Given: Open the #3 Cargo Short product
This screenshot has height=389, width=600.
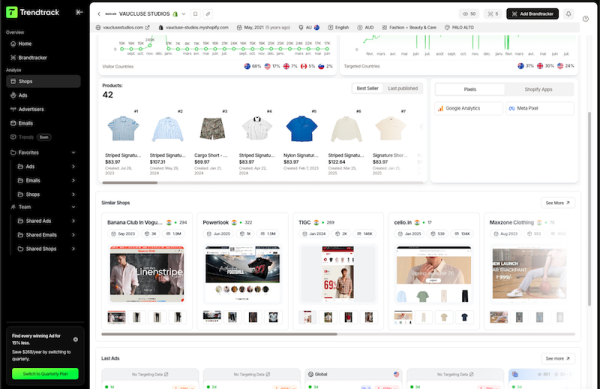Looking at the screenshot, I should (x=212, y=129).
